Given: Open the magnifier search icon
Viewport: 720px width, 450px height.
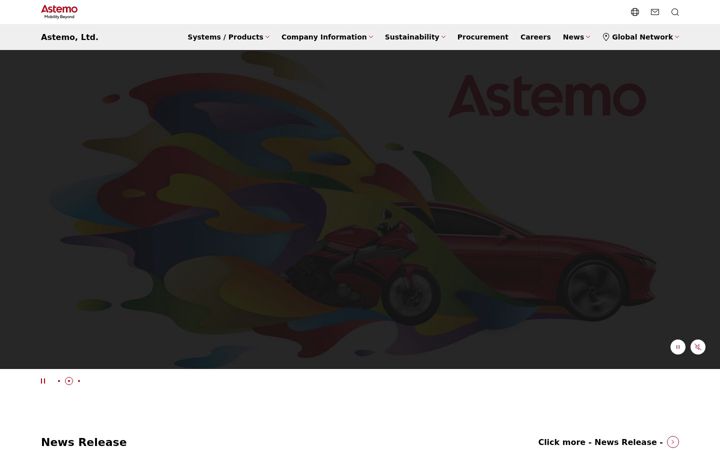Looking at the screenshot, I should click(x=675, y=12).
